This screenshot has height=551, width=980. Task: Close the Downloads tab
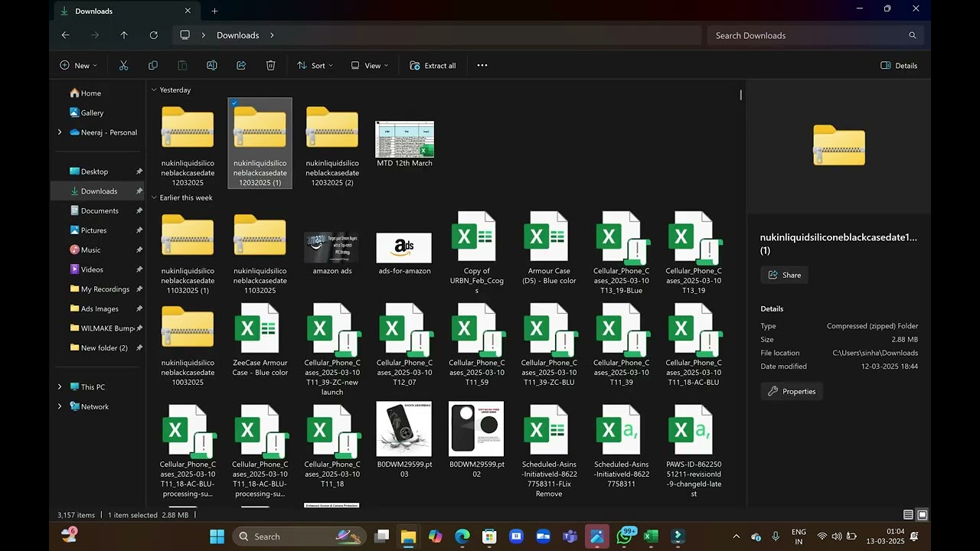188,11
